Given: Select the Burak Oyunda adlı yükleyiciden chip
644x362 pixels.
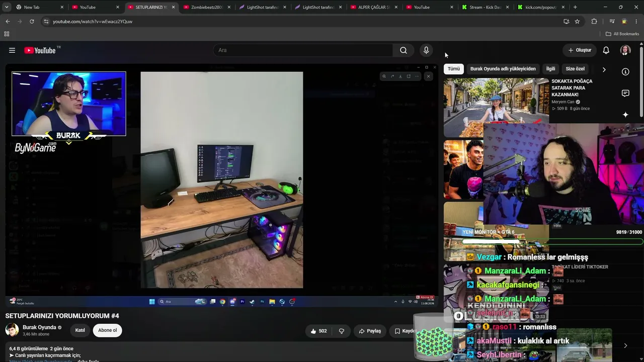Looking at the screenshot, I should tap(503, 69).
